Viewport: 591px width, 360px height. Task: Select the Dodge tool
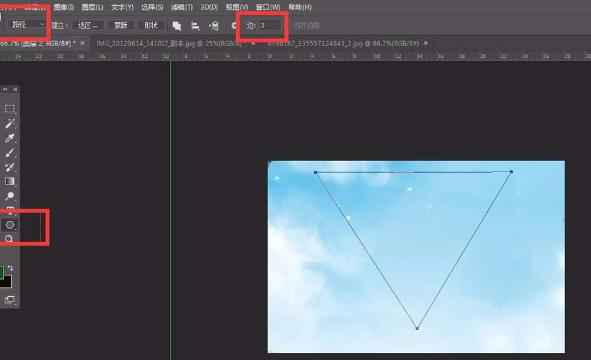click(x=10, y=196)
